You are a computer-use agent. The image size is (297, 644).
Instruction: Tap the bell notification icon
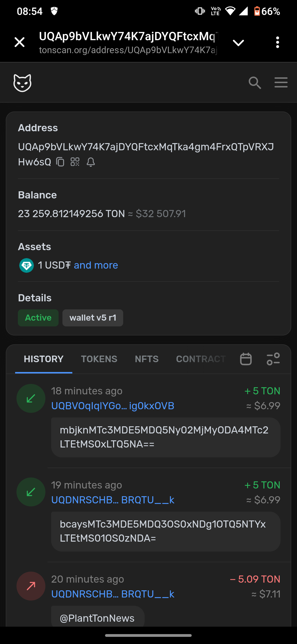91,162
